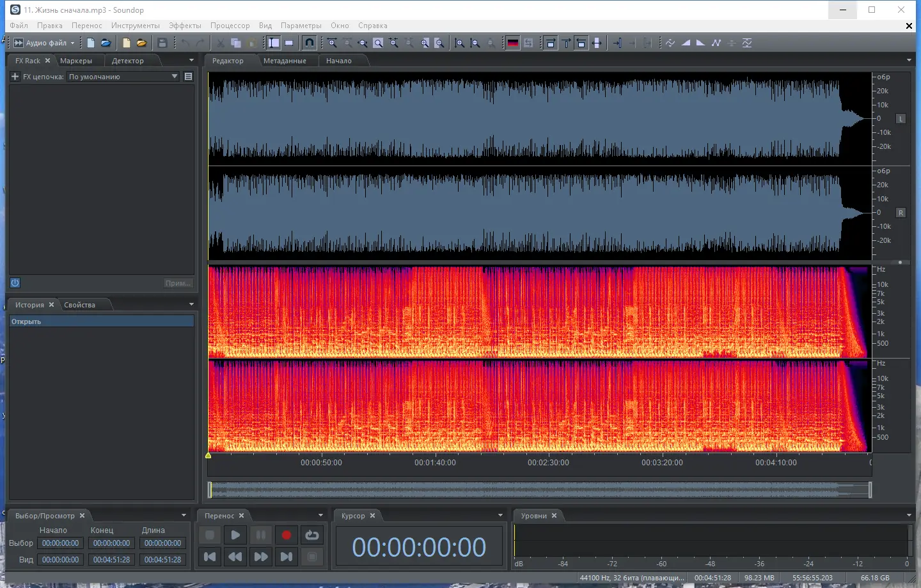Click the Open file folder icon
Viewport: 921px width, 588px height.
[x=106, y=43]
